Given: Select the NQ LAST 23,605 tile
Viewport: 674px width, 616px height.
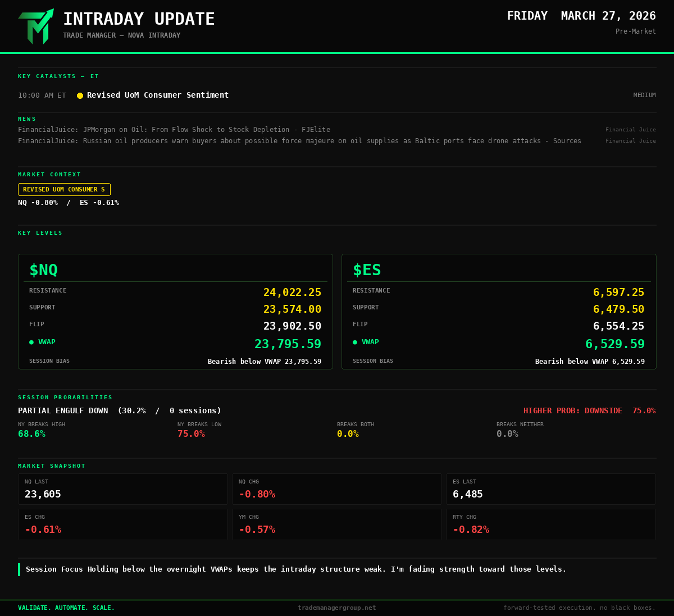Looking at the screenshot, I should tap(123, 489).
